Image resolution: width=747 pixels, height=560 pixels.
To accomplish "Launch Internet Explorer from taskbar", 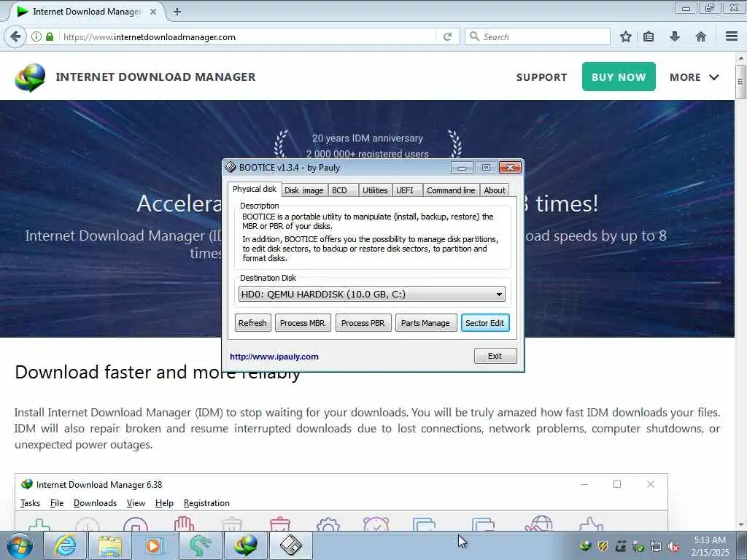I will click(65, 545).
